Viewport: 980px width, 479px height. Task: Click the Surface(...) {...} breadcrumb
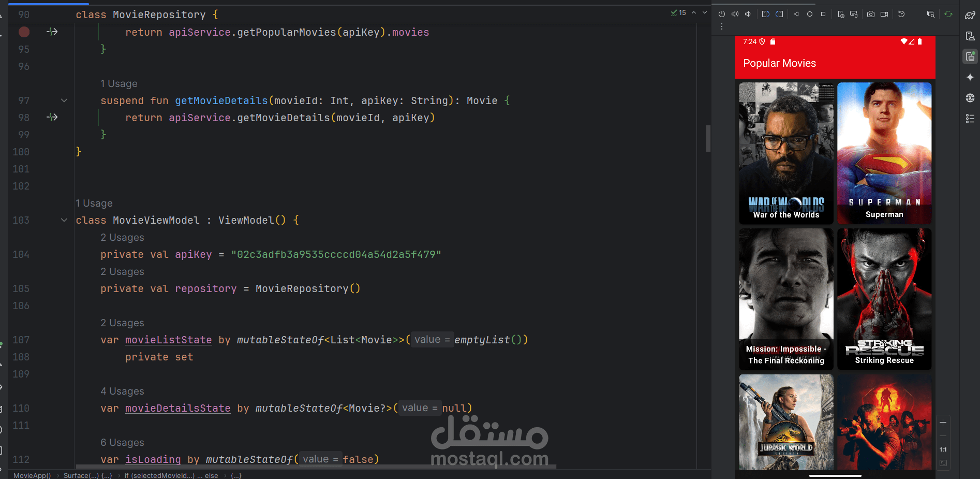coord(88,475)
